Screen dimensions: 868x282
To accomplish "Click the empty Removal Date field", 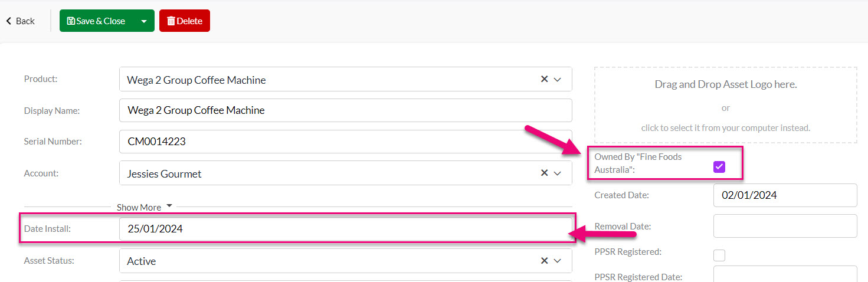I will coord(785,226).
